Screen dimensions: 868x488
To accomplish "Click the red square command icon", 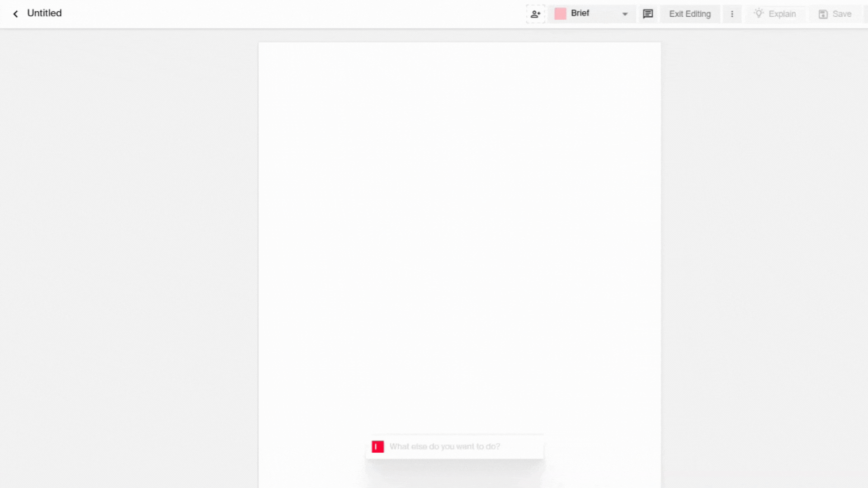I will coord(377,446).
